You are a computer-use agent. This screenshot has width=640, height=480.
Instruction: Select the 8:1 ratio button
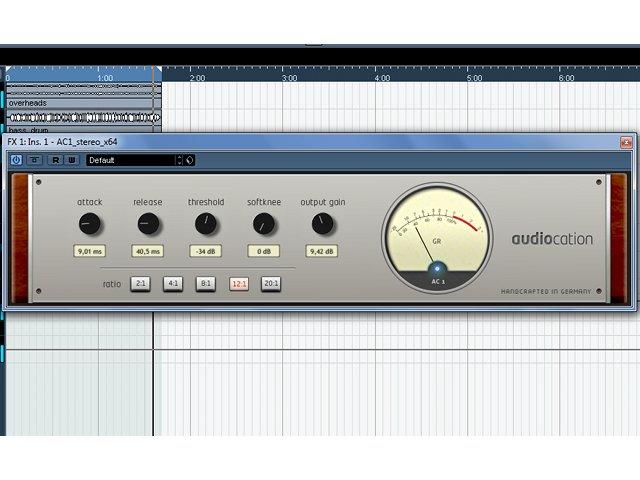click(206, 283)
